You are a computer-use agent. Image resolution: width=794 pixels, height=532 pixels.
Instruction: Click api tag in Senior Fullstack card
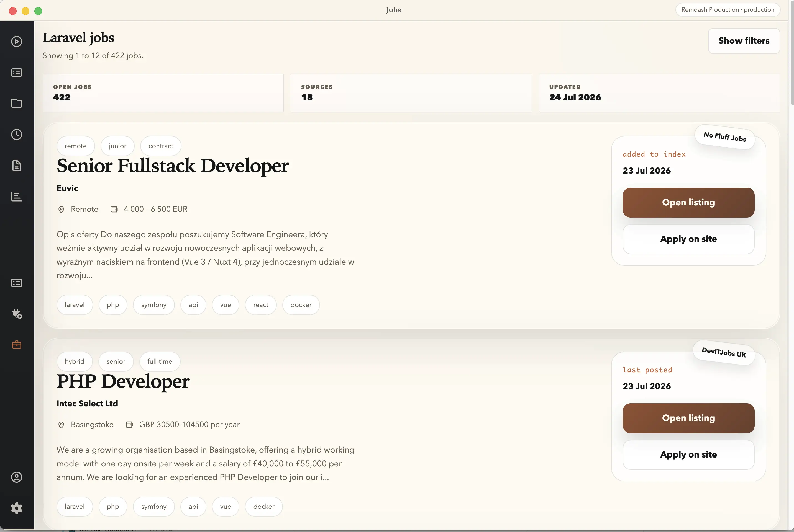[x=193, y=305]
